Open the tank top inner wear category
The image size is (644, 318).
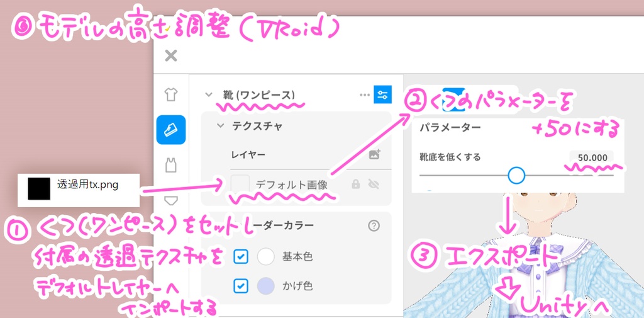click(x=171, y=166)
